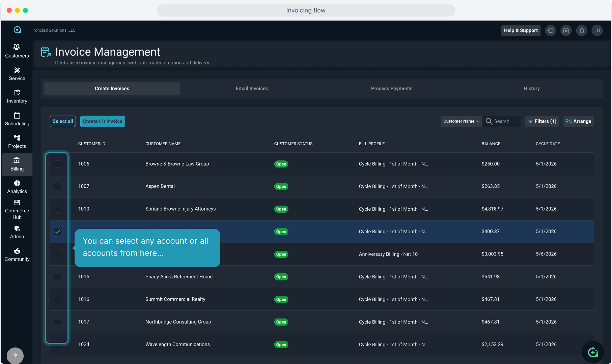
Task: Check the Summit Commercial Realty row
Action: click(58, 299)
